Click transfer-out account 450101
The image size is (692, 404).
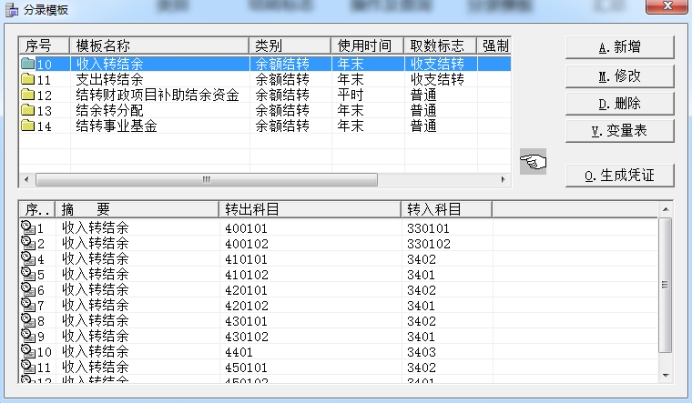click(x=246, y=367)
